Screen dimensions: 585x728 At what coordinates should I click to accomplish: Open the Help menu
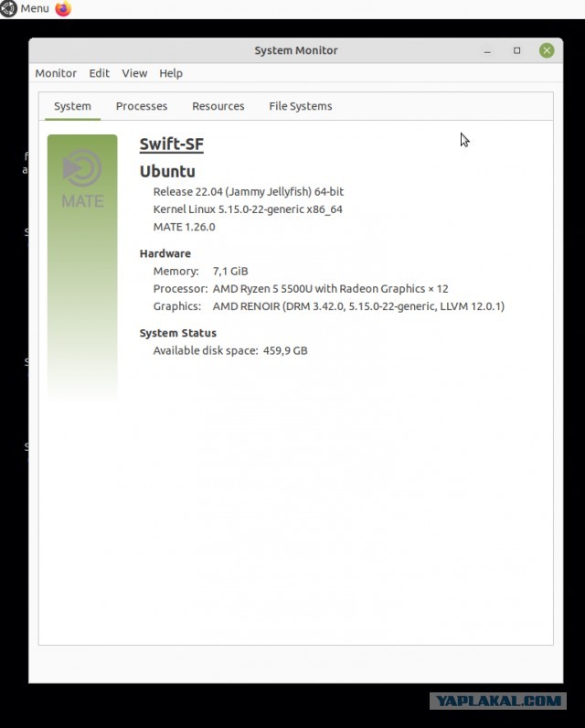[x=171, y=73]
